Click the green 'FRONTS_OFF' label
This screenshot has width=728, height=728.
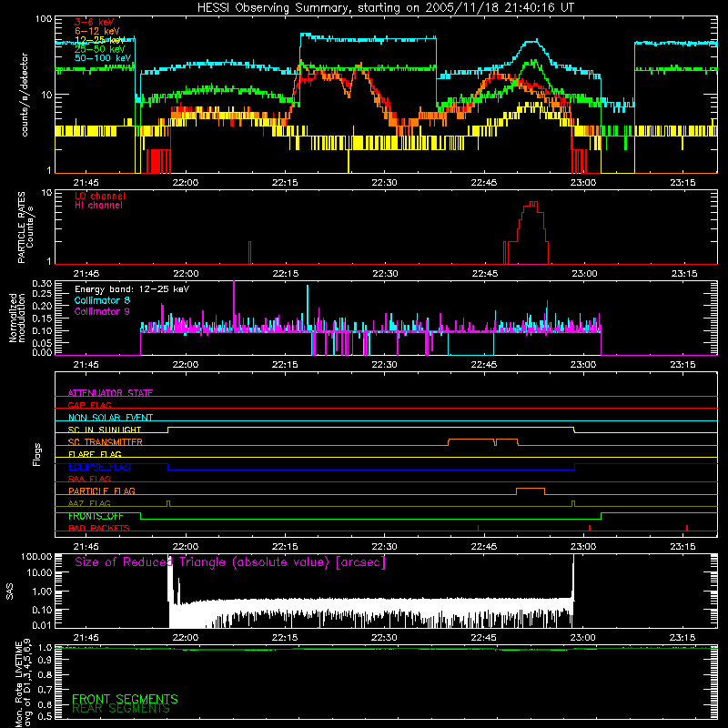(96, 516)
